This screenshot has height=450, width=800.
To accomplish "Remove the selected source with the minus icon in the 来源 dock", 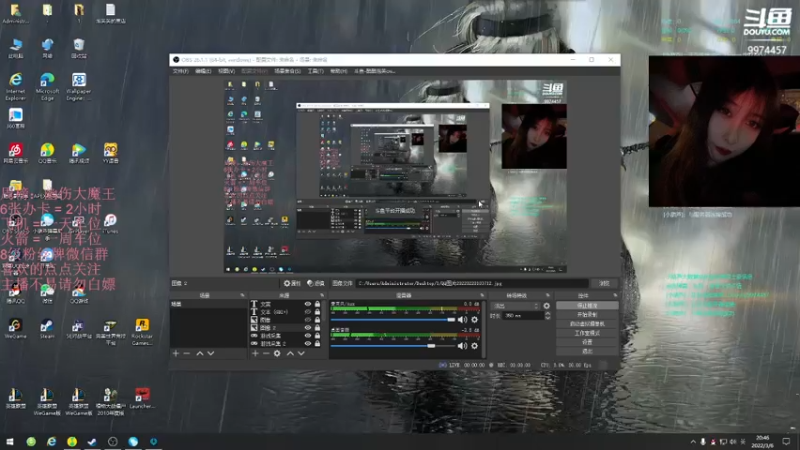I will [266, 353].
